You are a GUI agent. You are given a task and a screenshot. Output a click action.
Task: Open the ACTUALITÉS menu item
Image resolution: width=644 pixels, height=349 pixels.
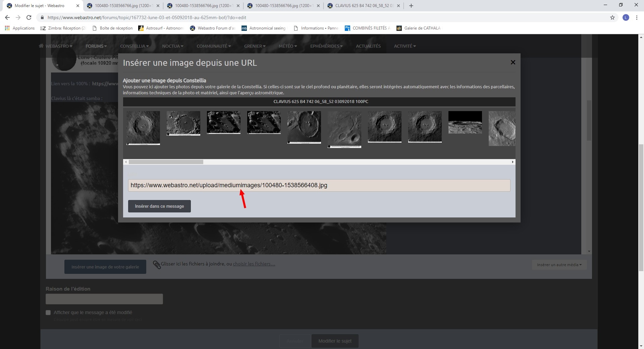click(x=368, y=46)
